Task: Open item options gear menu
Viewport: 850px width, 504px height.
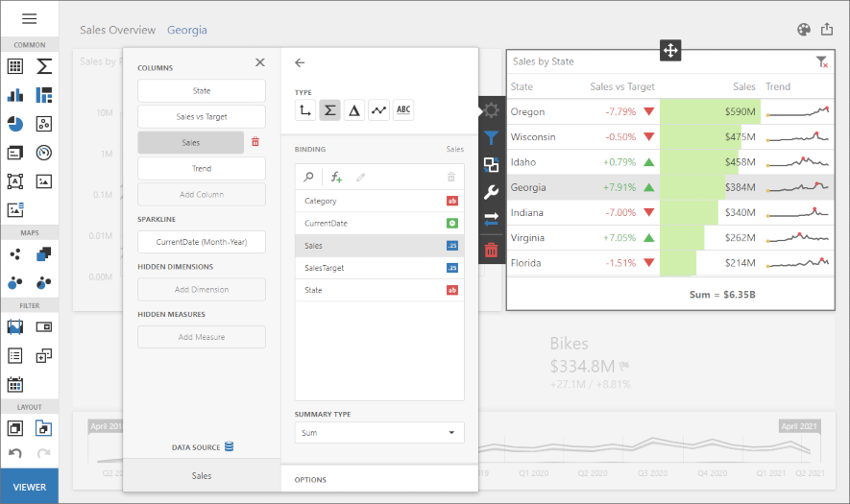Action: 491,110
